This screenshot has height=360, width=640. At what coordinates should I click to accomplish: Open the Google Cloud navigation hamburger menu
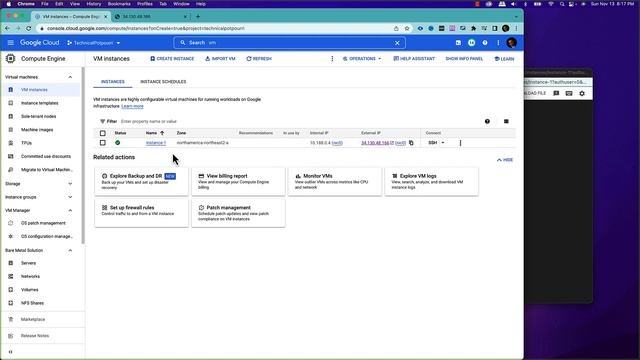pyautogui.click(x=11, y=42)
